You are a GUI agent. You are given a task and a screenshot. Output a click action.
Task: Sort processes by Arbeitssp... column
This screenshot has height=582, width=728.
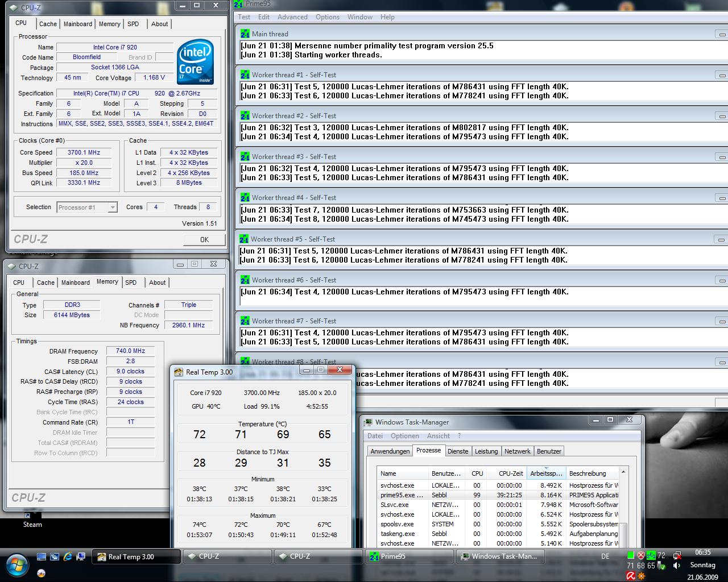click(x=546, y=473)
